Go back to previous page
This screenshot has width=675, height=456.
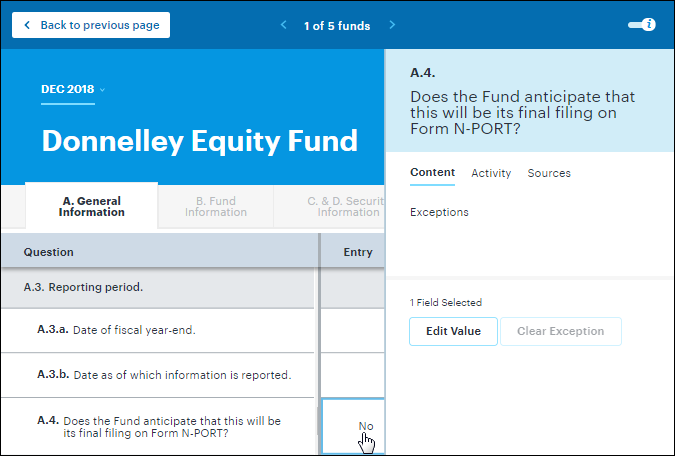pos(91,25)
